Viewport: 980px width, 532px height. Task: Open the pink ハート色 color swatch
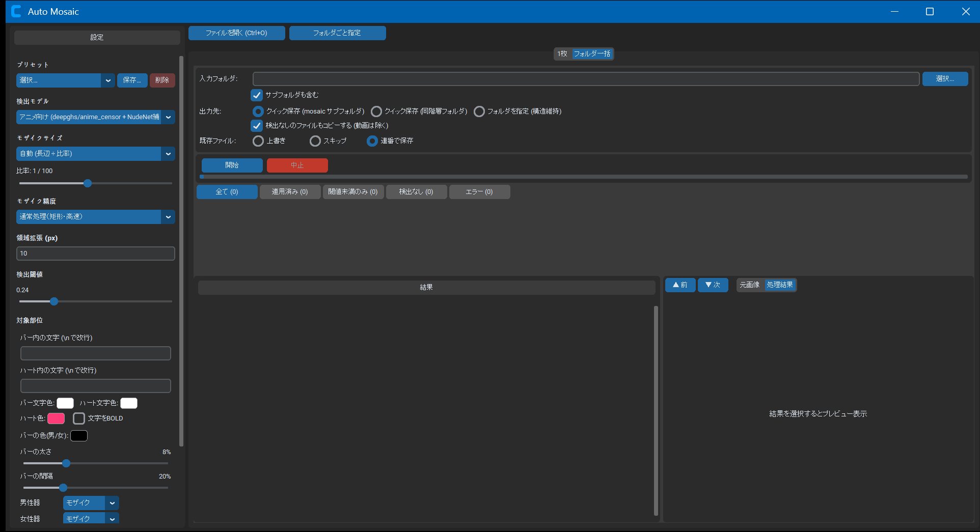tap(56, 418)
